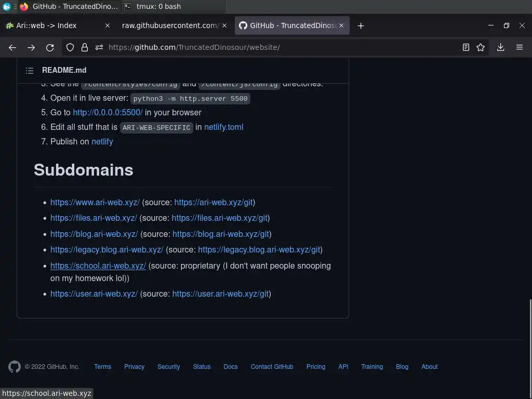Open Training footer link
Image resolution: width=532 pixels, height=399 pixels.
tap(372, 367)
